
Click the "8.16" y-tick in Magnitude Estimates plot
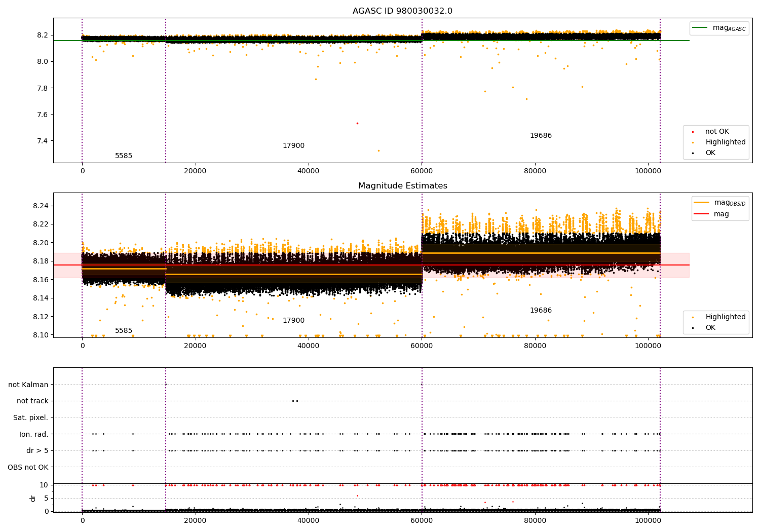pos(41,280)
